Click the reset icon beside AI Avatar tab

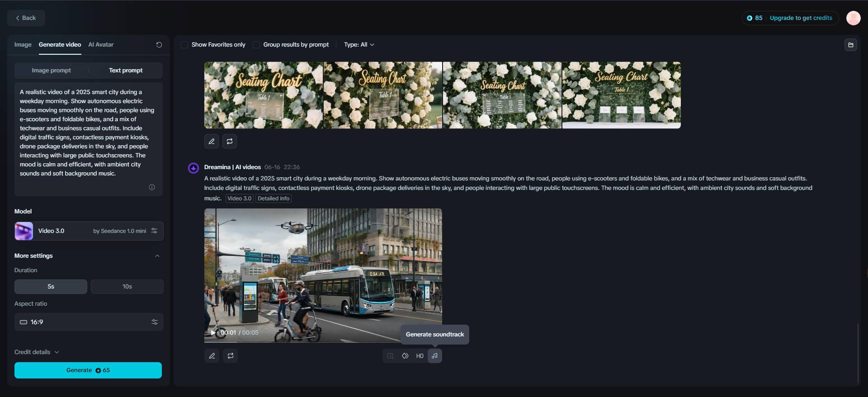click(x=159, y=45)
